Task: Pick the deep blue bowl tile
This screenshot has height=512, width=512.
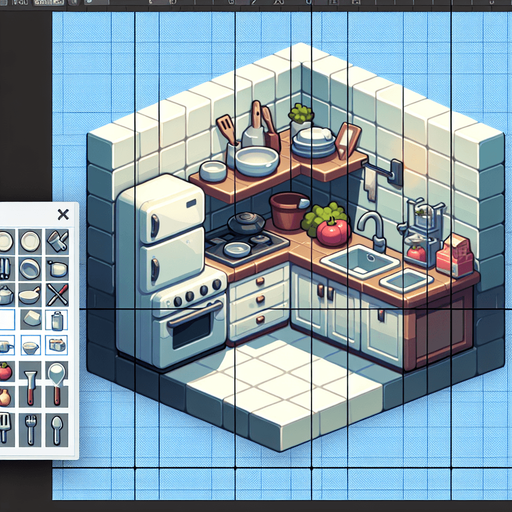Action: pyautogui.click(x=30, y=269)
